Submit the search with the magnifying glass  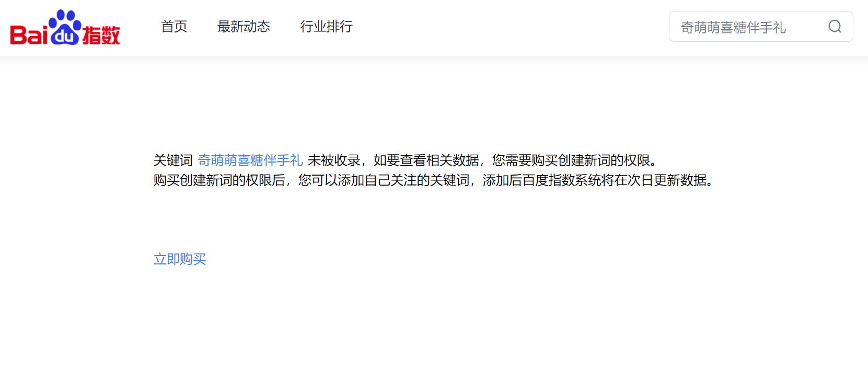click(x=835, y=27)
